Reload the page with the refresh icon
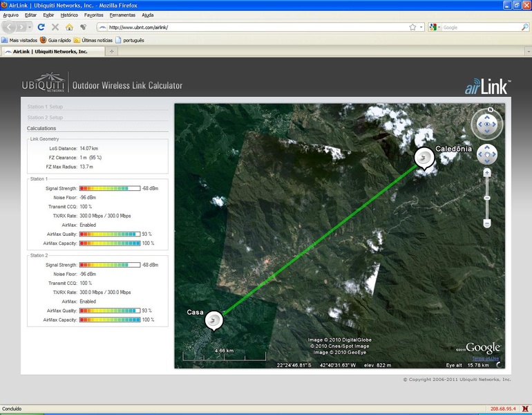This screenshot has width=532, height=415. coord(41,27)
